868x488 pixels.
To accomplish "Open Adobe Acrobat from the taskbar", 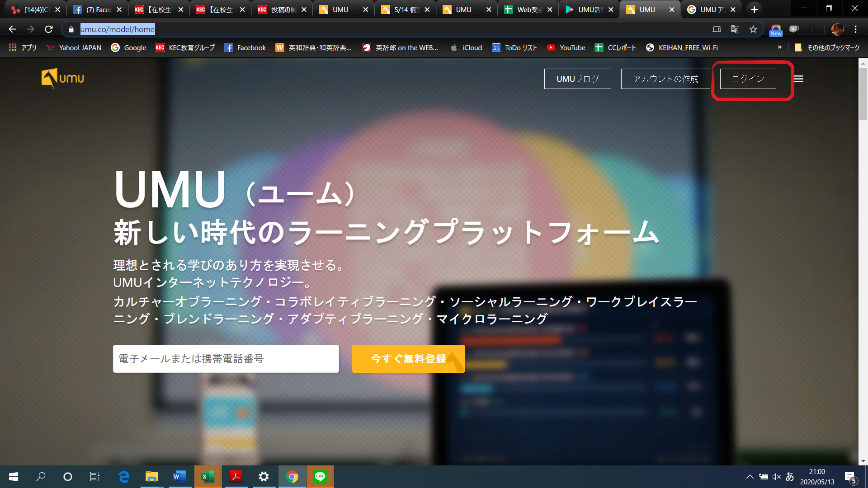I will [x=236, y=477].
